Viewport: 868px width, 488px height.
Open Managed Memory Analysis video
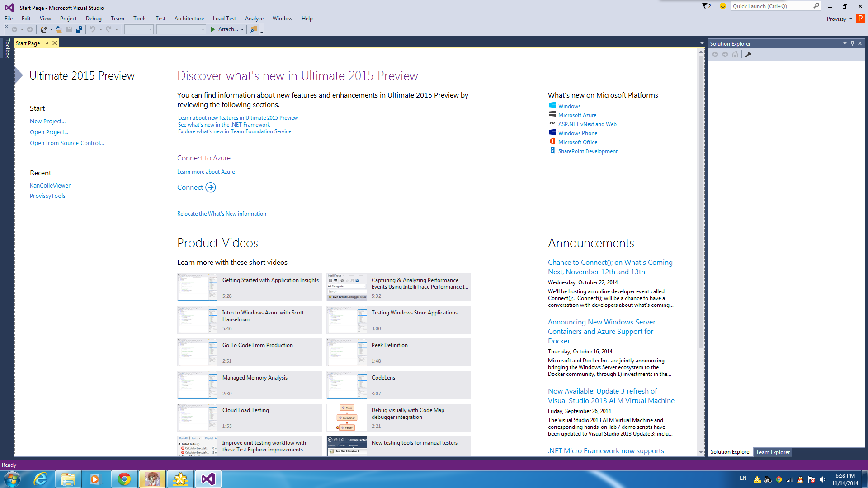pyautogui.click(x=250, y=385)
